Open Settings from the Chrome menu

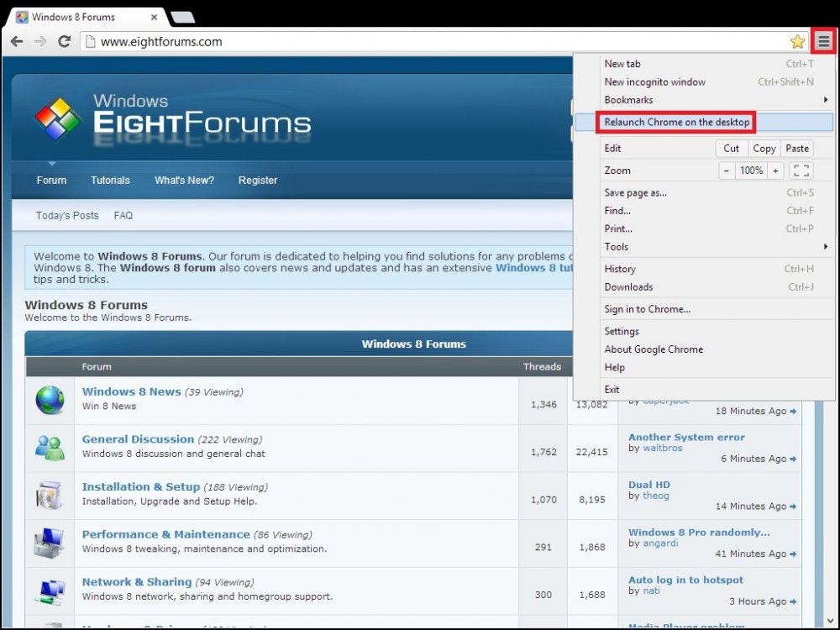622,332
